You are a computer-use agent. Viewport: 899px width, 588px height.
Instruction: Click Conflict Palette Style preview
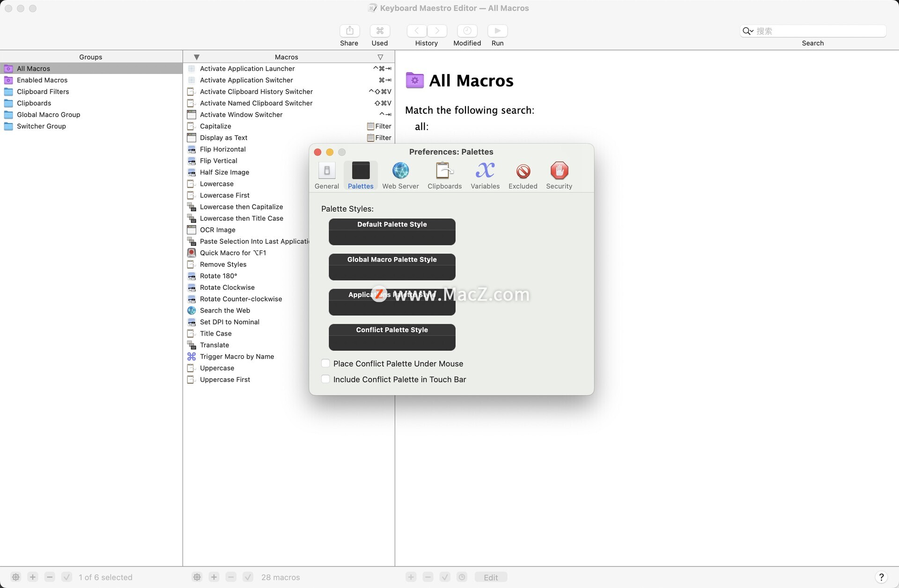point(392,337)
